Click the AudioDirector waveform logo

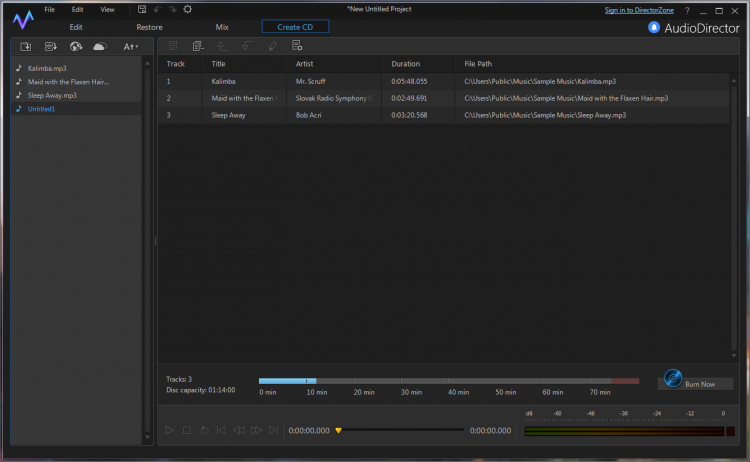click(x=23, y=20)
